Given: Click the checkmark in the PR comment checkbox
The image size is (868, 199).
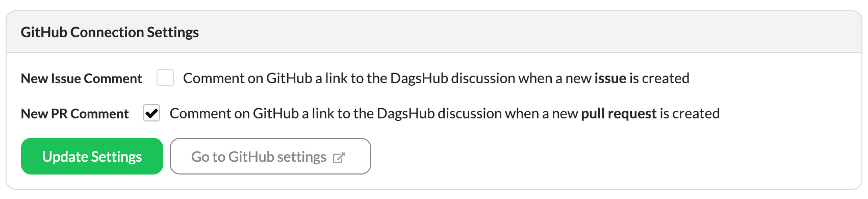Looking at the screenshot, I should pos(151,113).
